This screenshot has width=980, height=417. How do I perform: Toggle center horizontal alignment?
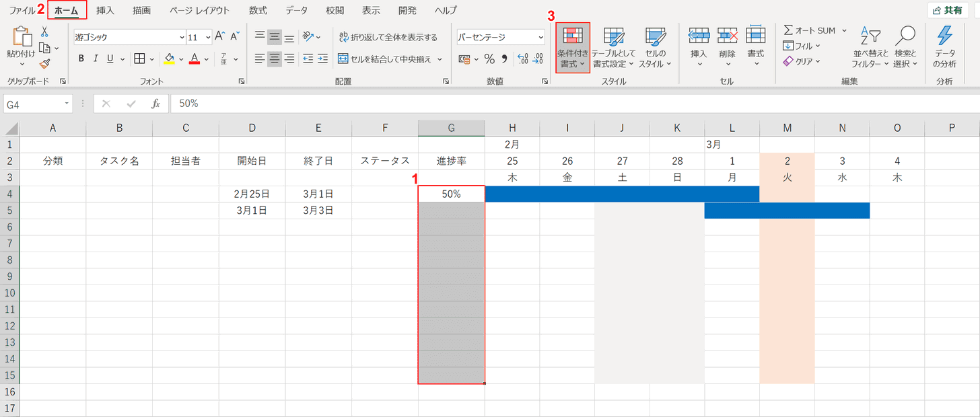(x=275, y=59)
